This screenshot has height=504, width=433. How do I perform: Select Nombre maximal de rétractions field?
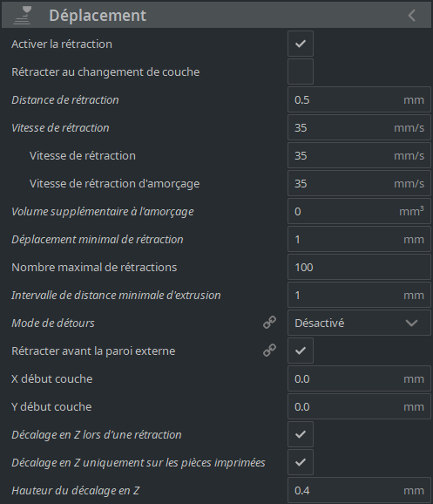pos(359,267)
